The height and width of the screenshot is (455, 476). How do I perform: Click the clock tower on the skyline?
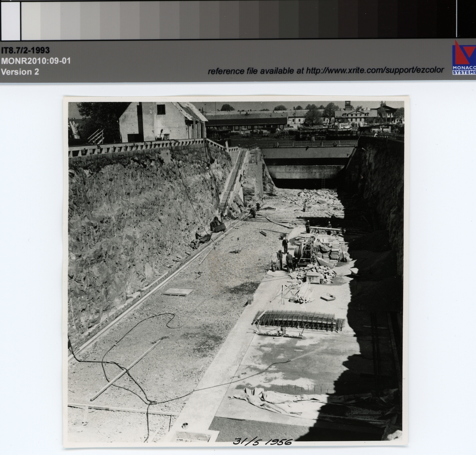(348, 106)
